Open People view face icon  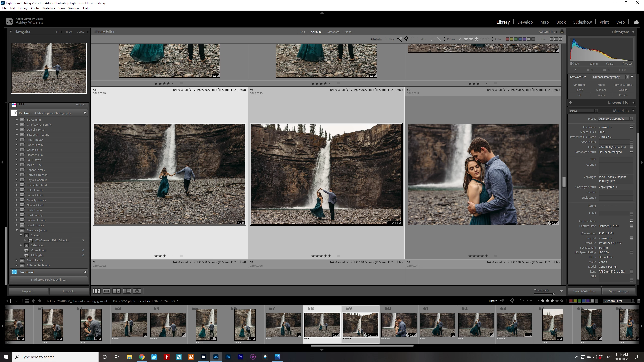coord(137,291)
